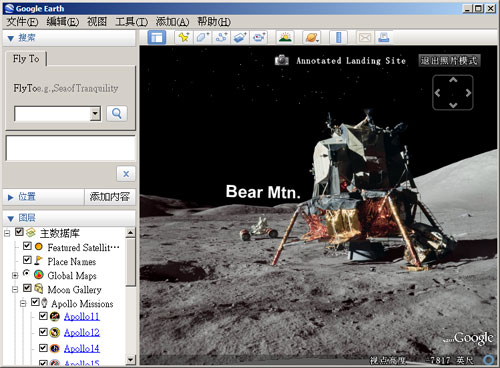Show the ruler tool

coord(339,37)
